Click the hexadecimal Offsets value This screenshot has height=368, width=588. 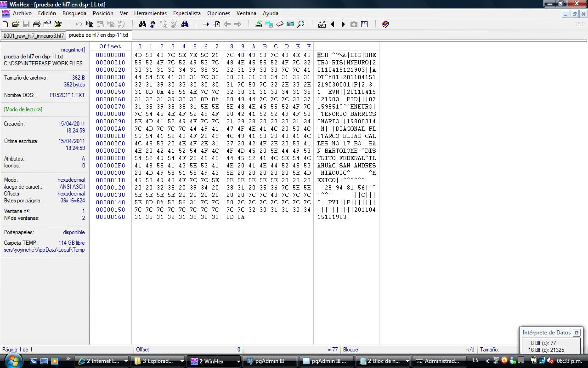tap(71, 194)
